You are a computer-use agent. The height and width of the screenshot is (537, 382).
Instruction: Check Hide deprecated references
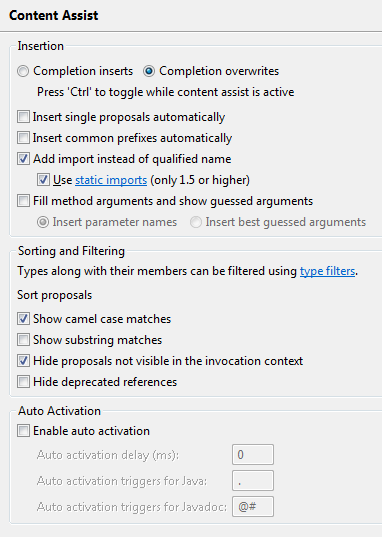tap(23, 382)
